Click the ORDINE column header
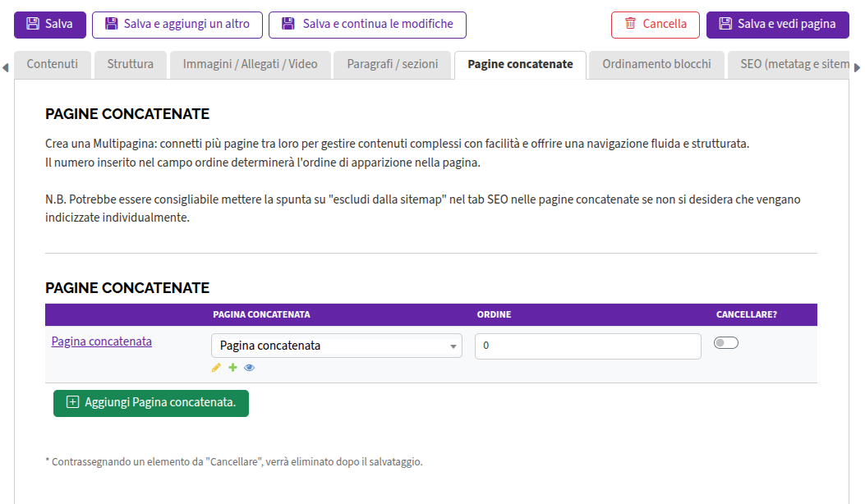 tap(494, 314)
